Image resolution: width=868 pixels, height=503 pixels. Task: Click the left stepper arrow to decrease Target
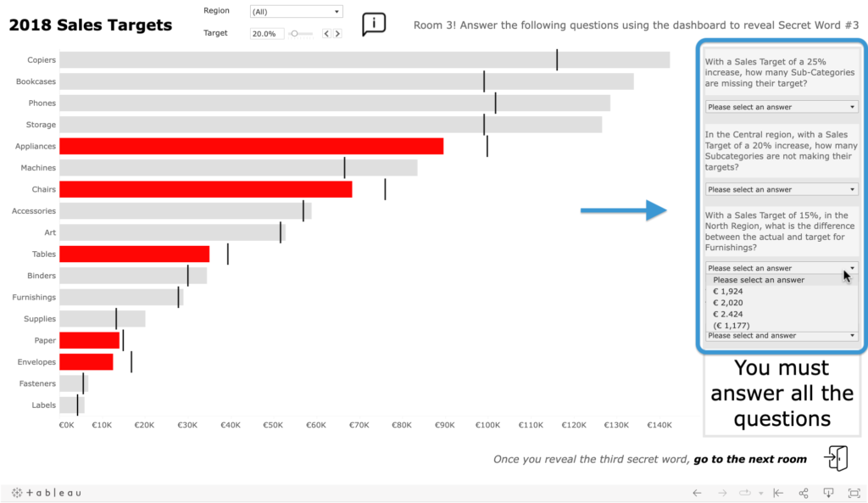coord(326,34)
